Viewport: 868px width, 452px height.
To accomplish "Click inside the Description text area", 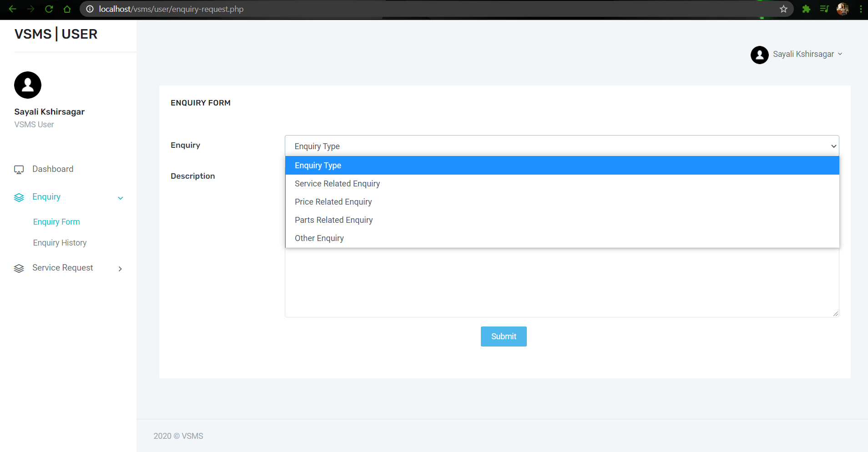I will click(562, 282).
